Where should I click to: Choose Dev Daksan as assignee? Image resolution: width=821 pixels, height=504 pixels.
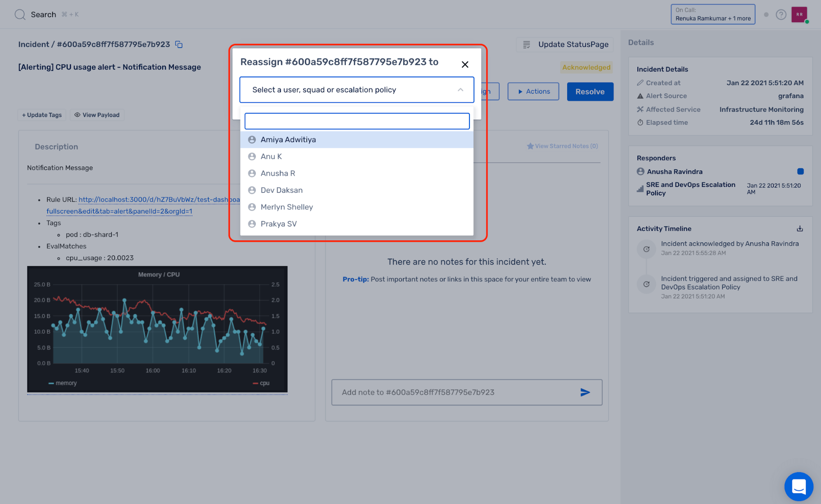pyautogui.click(x=282, y=190)
